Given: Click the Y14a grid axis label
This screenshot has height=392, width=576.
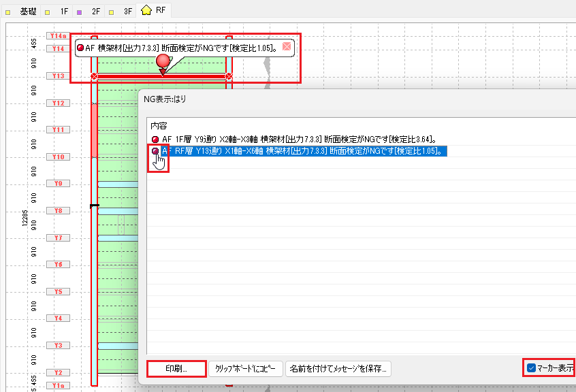Looking at the screenshot, I should tap(59, 35).
